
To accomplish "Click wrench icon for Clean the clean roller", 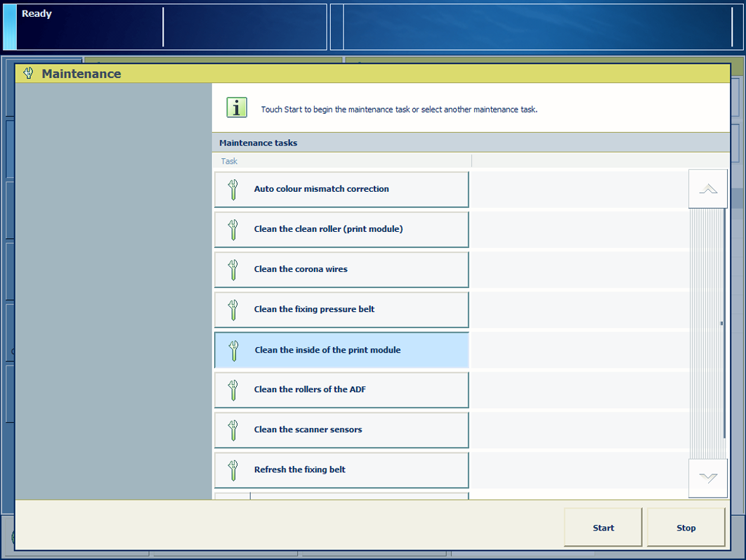I will [x=233, y=230].
